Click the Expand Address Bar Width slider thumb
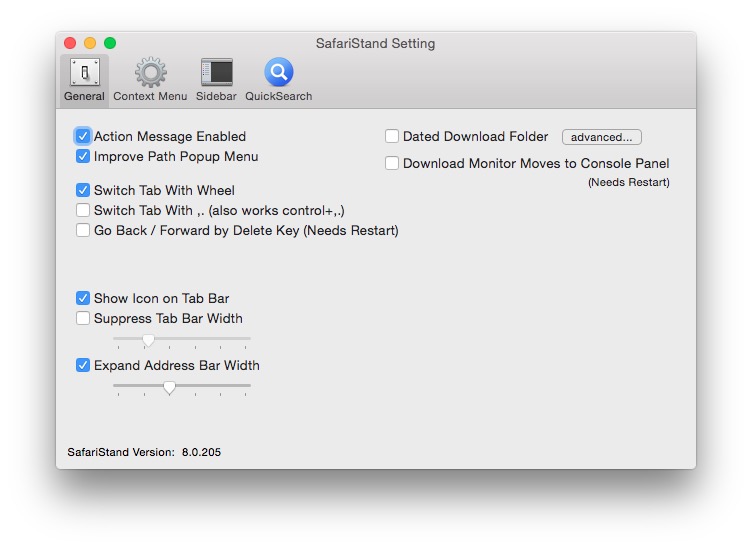This screenshot has height=549, width=752. pyautogui.click(x=169, y=387)
